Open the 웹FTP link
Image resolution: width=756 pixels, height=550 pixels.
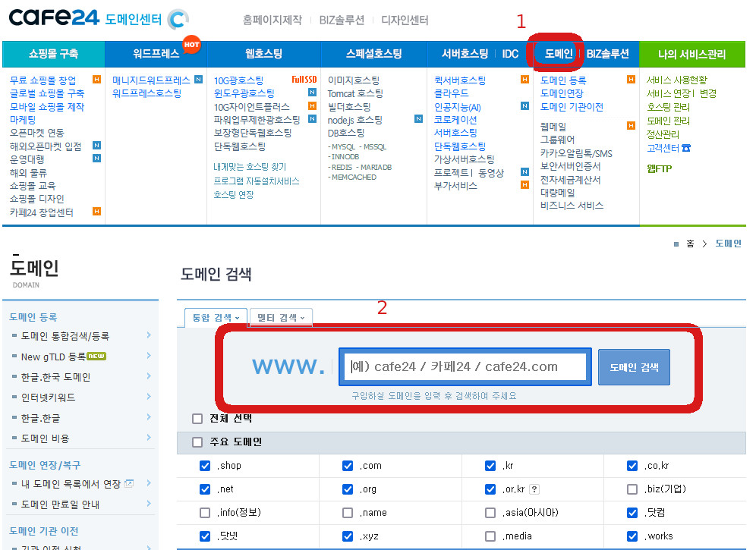659,168
